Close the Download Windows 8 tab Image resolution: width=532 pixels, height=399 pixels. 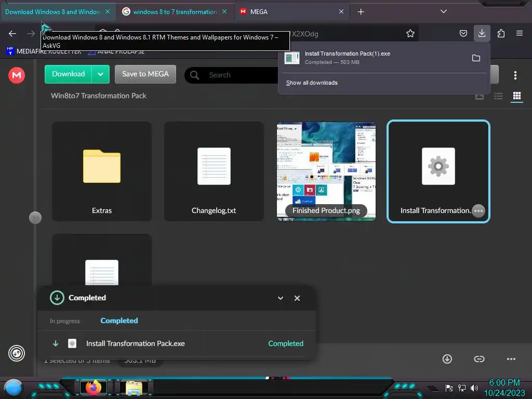pyautogui.click(x=108, y=12)
